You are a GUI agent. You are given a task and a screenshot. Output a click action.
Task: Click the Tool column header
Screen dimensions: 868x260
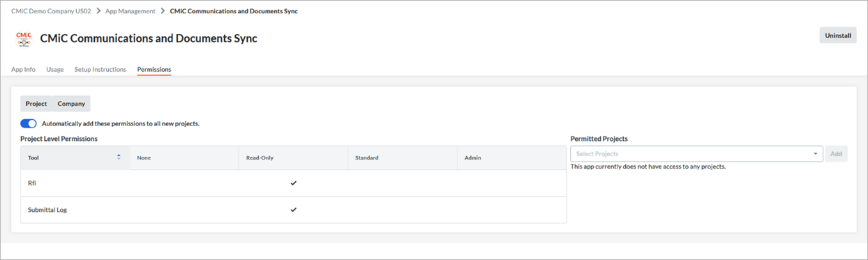click(x=75, y=158)
